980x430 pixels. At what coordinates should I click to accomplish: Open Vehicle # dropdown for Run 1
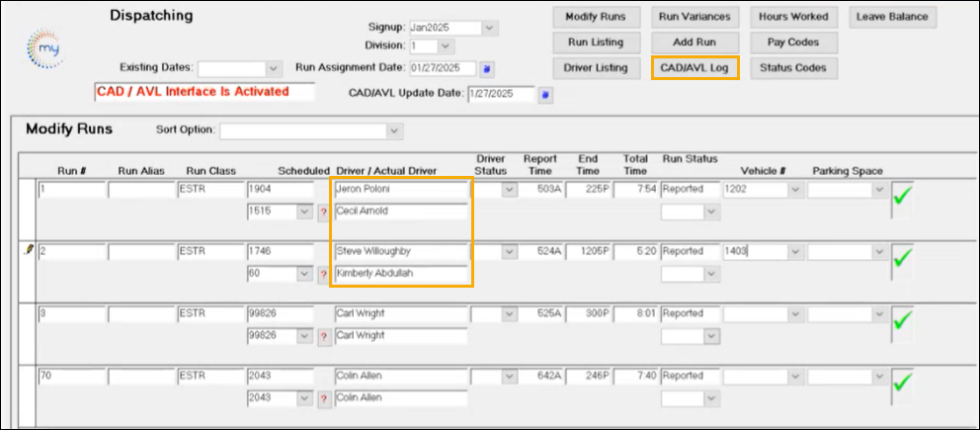pyautogui.click(x=795, y=189)
